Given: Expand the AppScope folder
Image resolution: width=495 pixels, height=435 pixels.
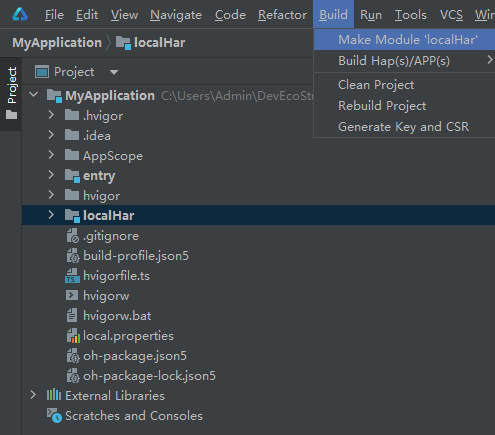Looking at the screenshot, I should click(x=51, y=155).
